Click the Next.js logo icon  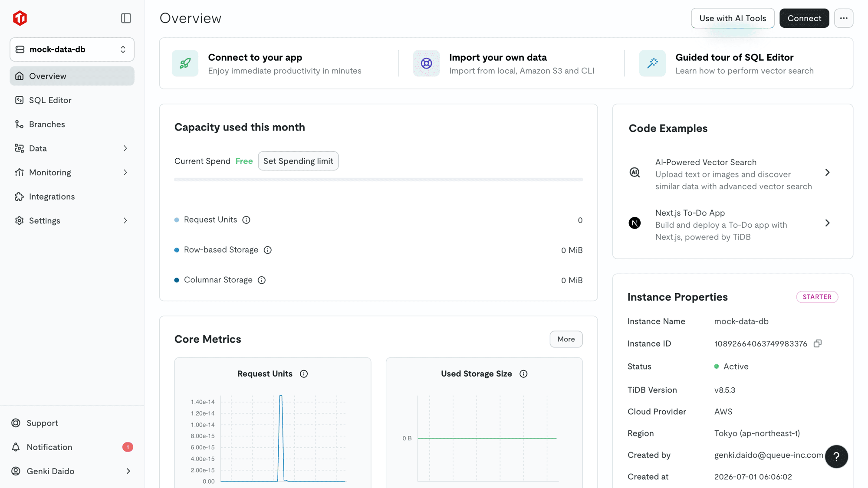pos(635,223)
